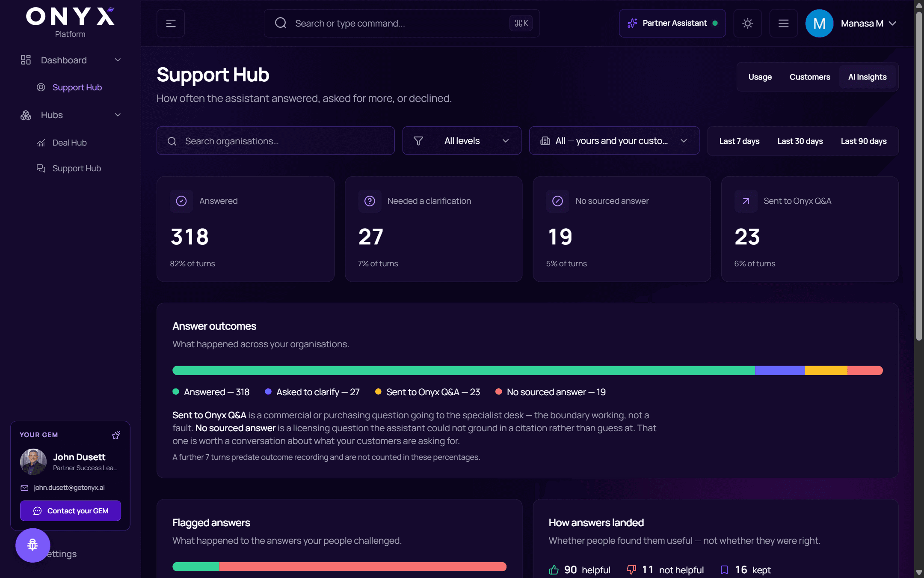Select Last 7 days range
924x578 pixels.
(739, 141)
